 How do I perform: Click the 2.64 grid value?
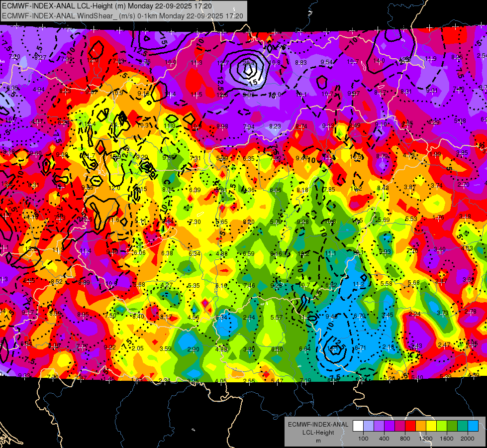coord(249,318)
